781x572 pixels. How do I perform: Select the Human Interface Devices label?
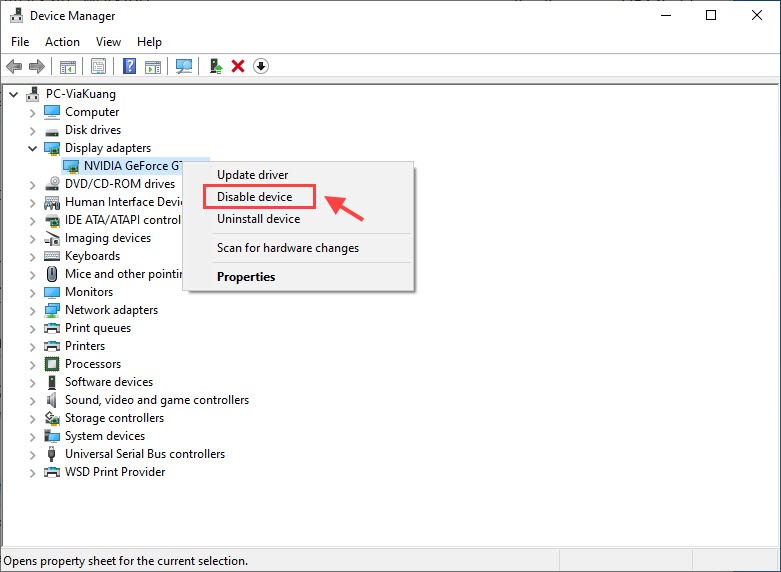point(124,202)
